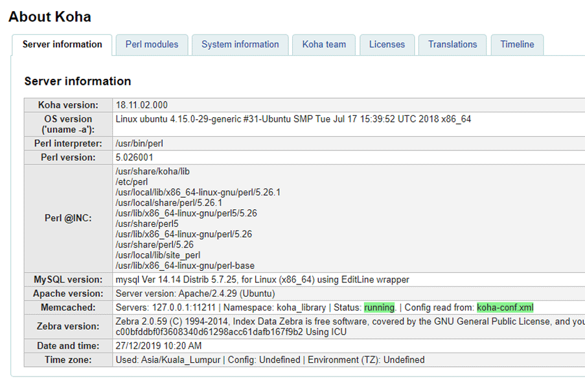Select the /usr/share/perl/5.26 path
This screenshot has width=585, height=392.
tap(154, 245)
